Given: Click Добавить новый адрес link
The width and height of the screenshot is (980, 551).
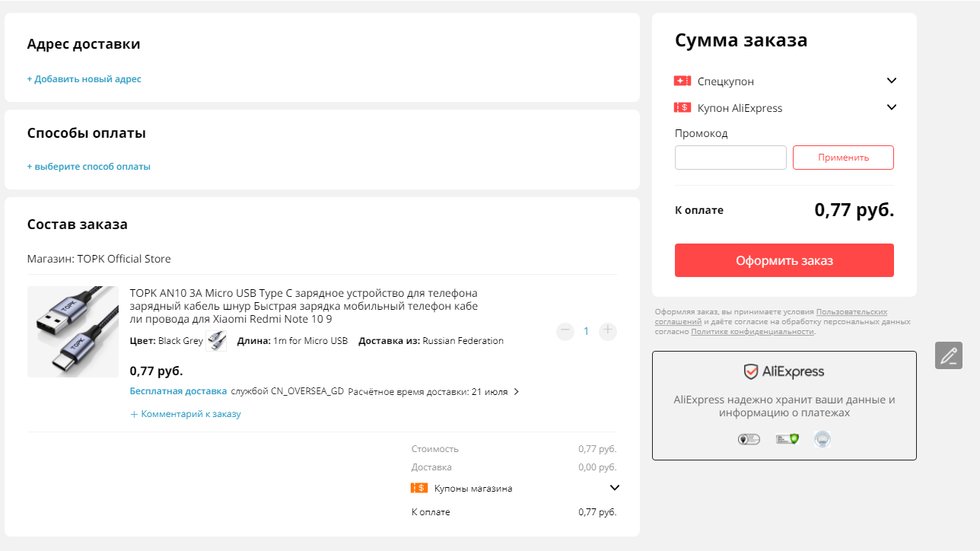Looking at the screenshot, I should 84,79.
